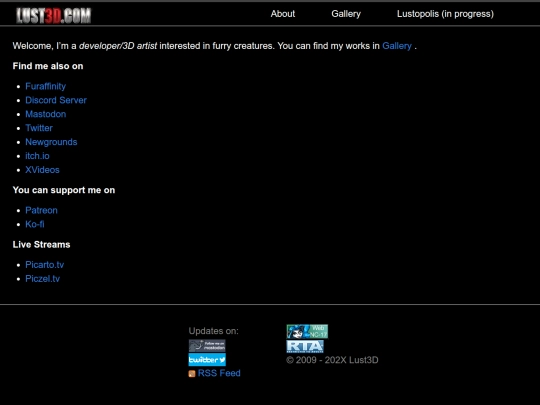Click the Lust3D.com site logo

[53, 15]
